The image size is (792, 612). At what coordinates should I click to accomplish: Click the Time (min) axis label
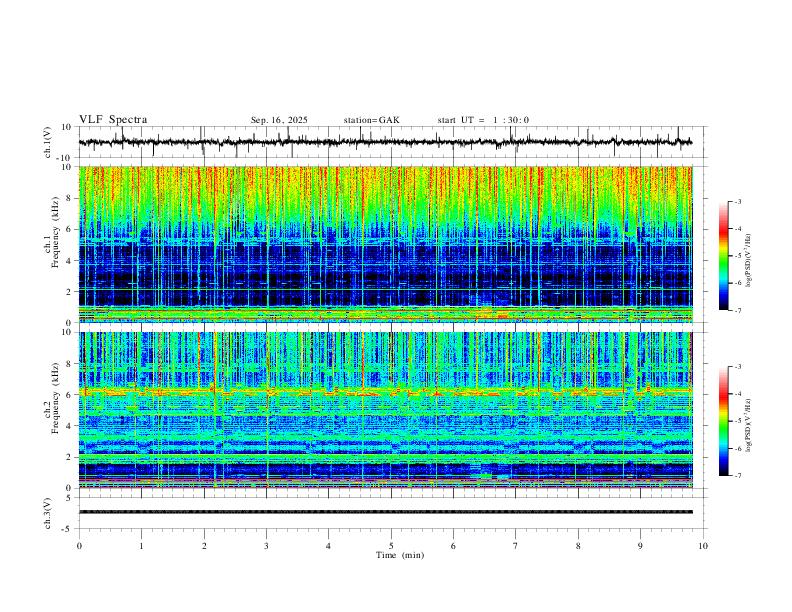[400, 555]
